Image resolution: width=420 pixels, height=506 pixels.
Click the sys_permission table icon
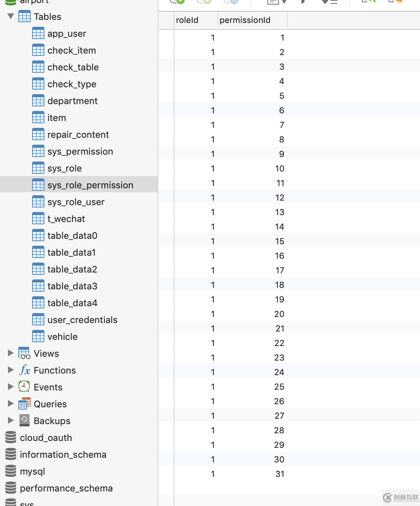(x=38, y=151)
